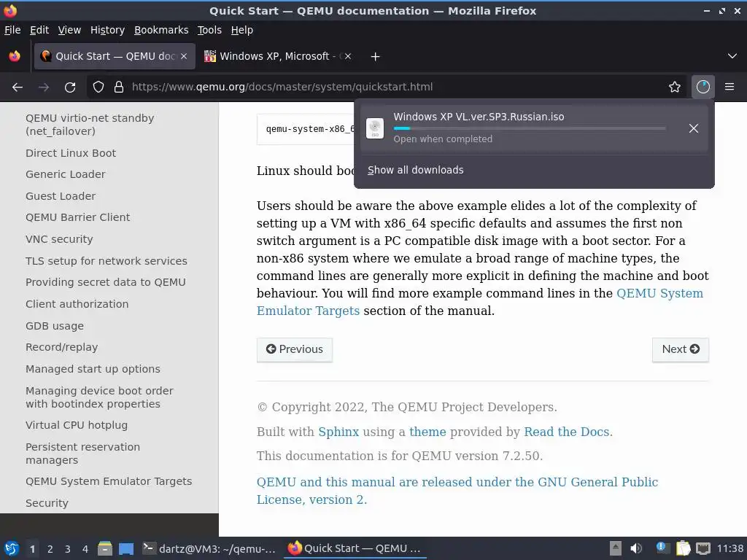This screenshot has height=560, width=747.
Task: Open QEMU Barrier Client in sidebar
Action: point(77,217)
